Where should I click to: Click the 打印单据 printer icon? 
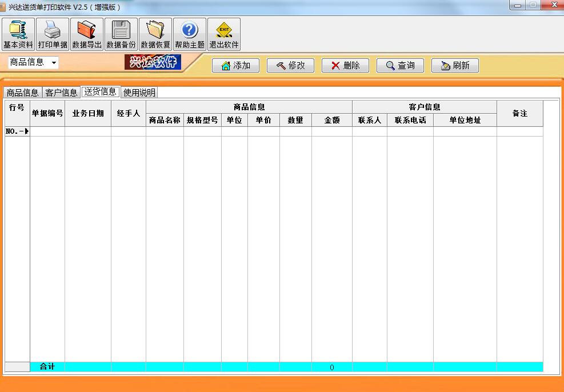[53, 34]
